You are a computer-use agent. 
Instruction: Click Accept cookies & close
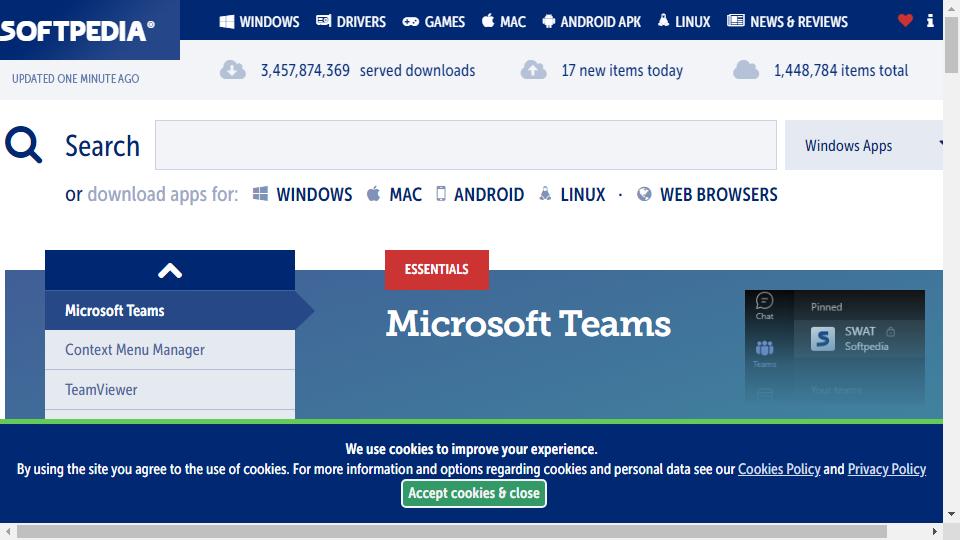pos(474,493)
